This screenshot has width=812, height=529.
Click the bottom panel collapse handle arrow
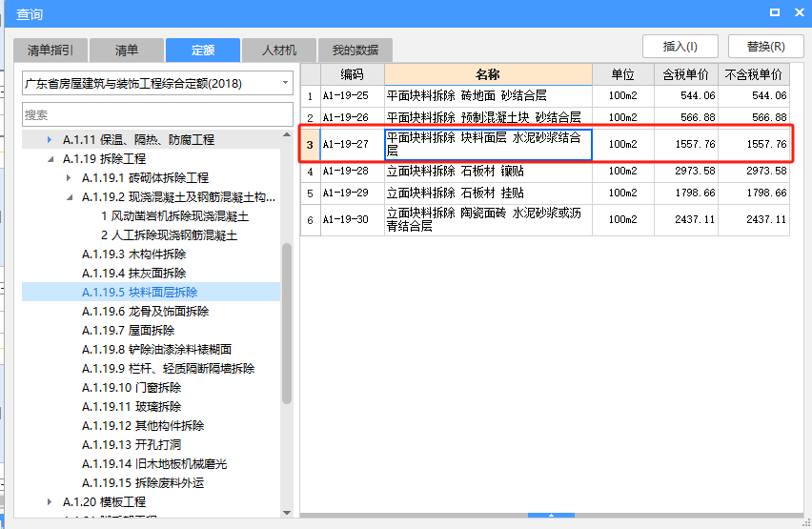(551, 515)
